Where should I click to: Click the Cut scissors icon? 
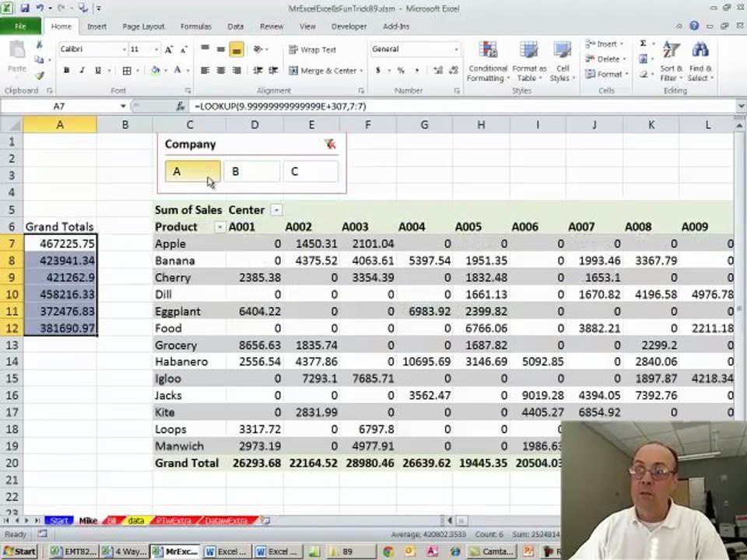pos(40,44)
